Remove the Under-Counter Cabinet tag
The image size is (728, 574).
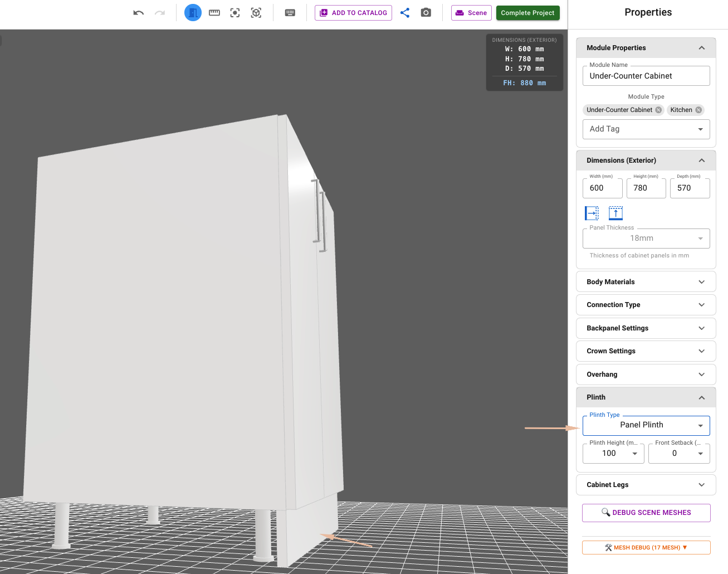tap(658, 110)
